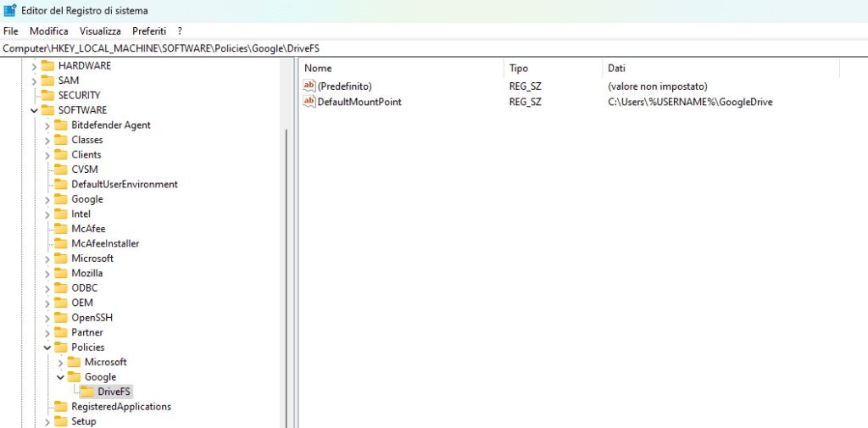
Task: Click the (Predefinito) string value icon
Action: 309,86
